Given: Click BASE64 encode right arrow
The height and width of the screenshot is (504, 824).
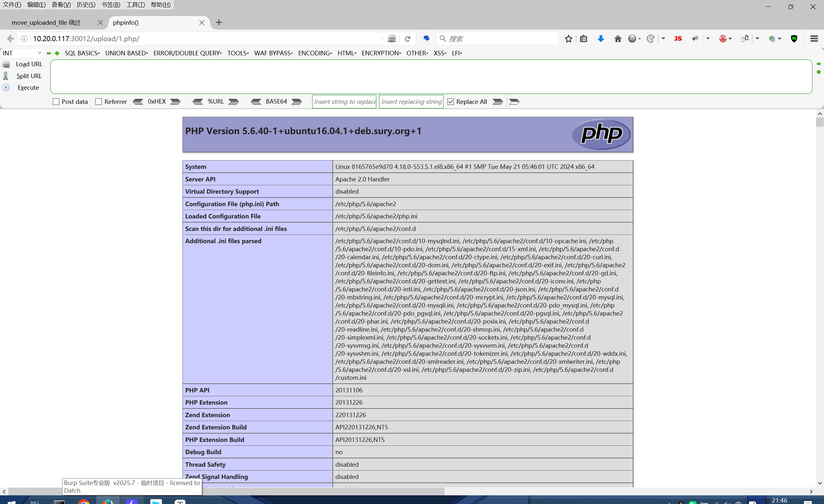Looking at the screenshot, I should click(x=297, y=102).
